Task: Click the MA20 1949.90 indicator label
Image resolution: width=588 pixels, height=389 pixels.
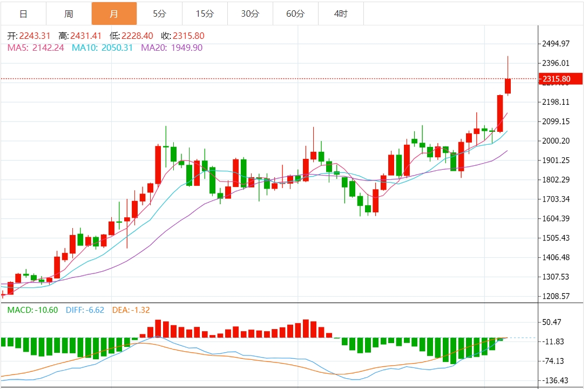Action: tap(172, 48)
